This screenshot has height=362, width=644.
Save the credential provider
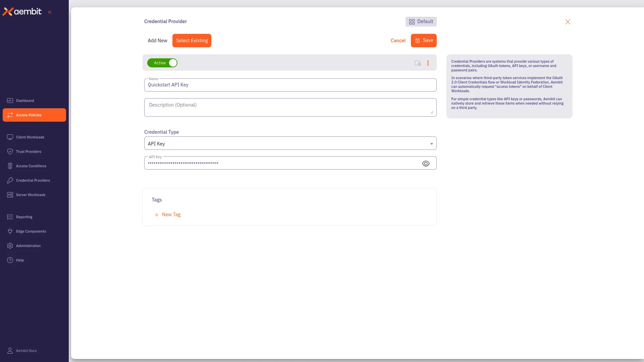pyautogui.click(x=424, y=41)
